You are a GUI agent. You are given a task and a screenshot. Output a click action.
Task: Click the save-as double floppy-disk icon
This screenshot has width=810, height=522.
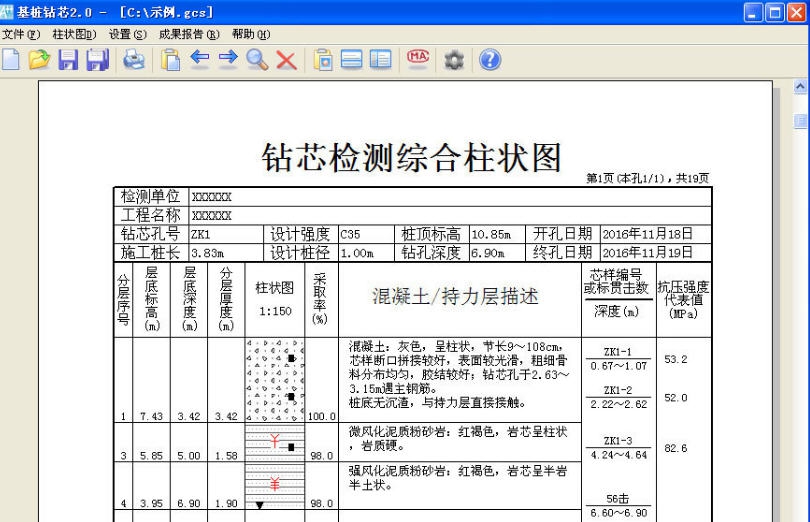97,60
